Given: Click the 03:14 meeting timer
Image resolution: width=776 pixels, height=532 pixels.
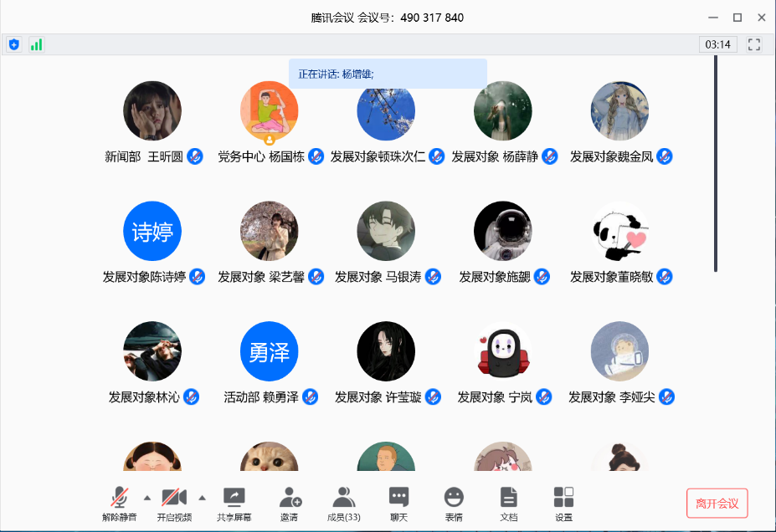Looking at the screenshot, I should pos(717,44).
